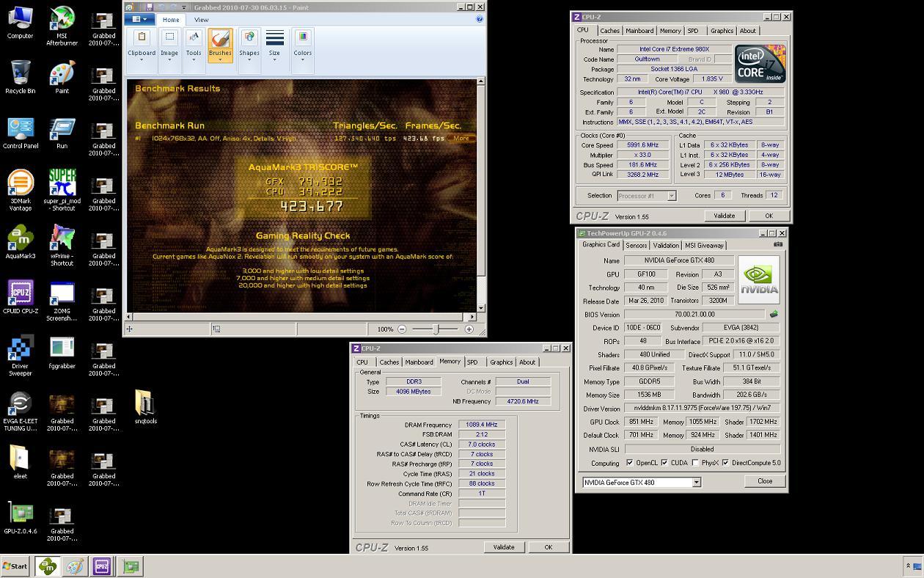Select the Run desktop shortcut
This screenshot has height=578, width=924.
coord(62,132)
